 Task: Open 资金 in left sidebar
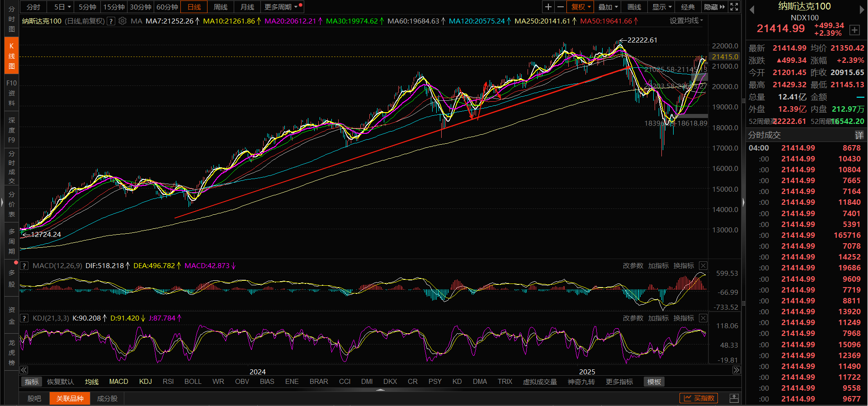coord(12,316)
